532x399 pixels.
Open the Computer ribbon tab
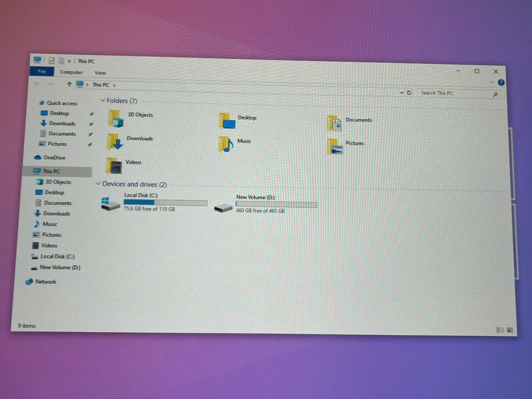[x=71, y=72]
